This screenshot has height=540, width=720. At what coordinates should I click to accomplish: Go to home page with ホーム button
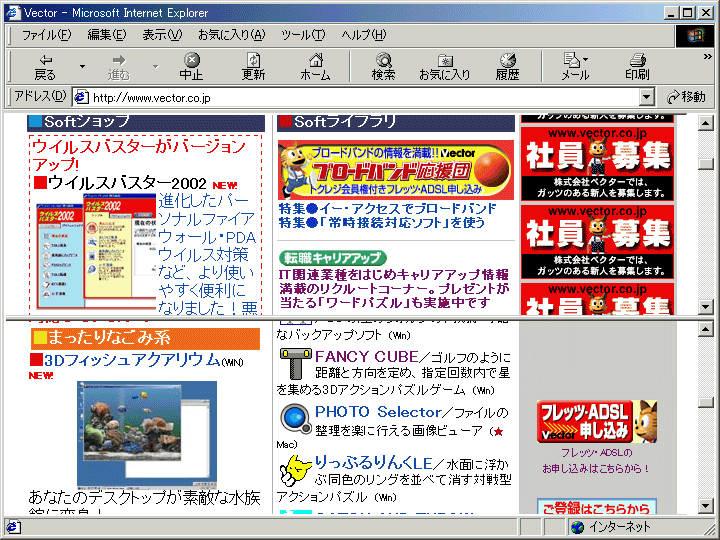pyautogui.click(x=315, y=67)
